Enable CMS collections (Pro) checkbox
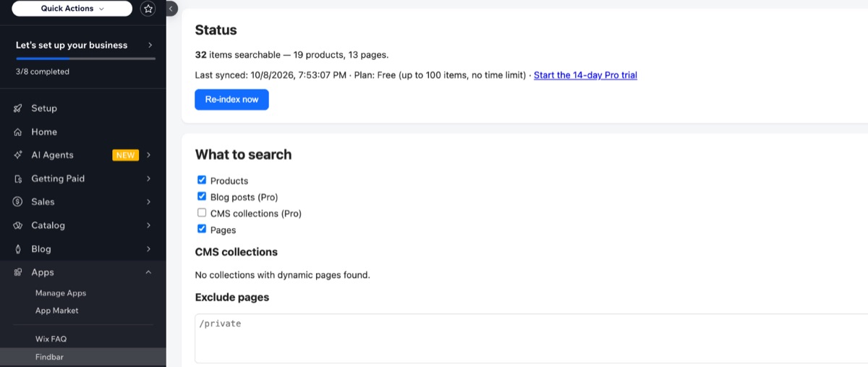 202,213
